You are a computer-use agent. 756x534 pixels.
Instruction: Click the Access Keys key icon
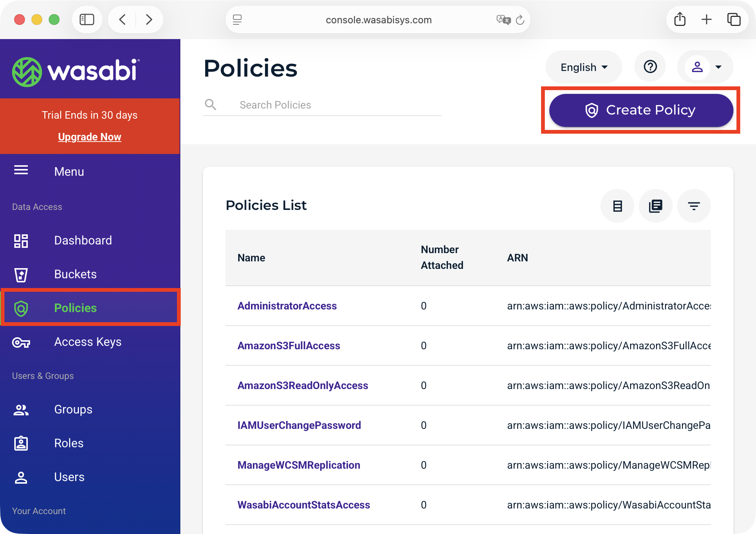point(21,342)
